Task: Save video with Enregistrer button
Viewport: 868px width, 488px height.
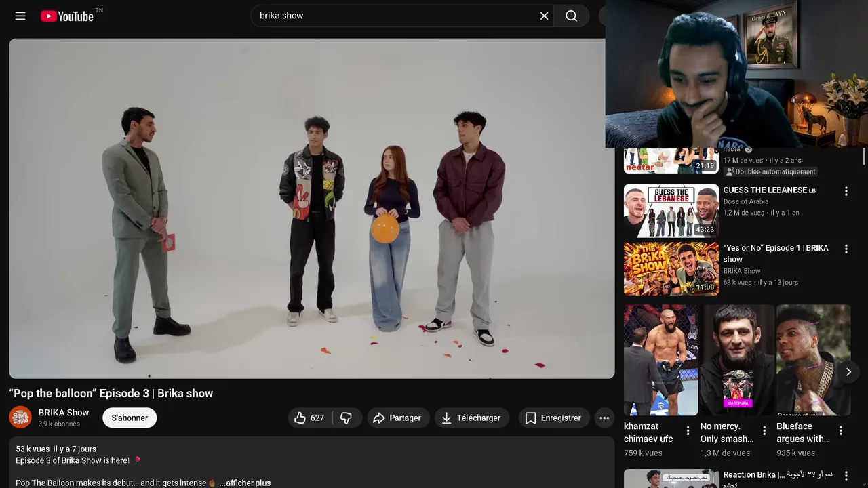Action: click(553, 418)
